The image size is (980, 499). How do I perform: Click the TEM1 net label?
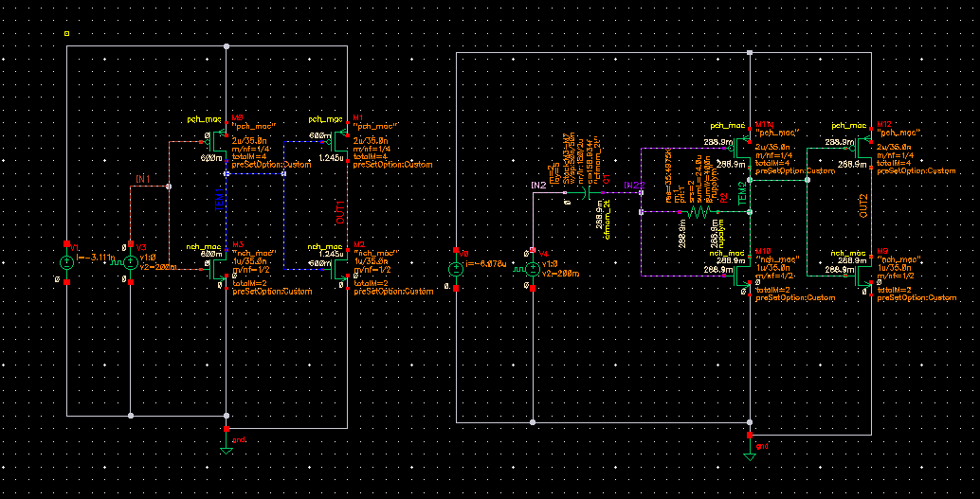(219, 201)
